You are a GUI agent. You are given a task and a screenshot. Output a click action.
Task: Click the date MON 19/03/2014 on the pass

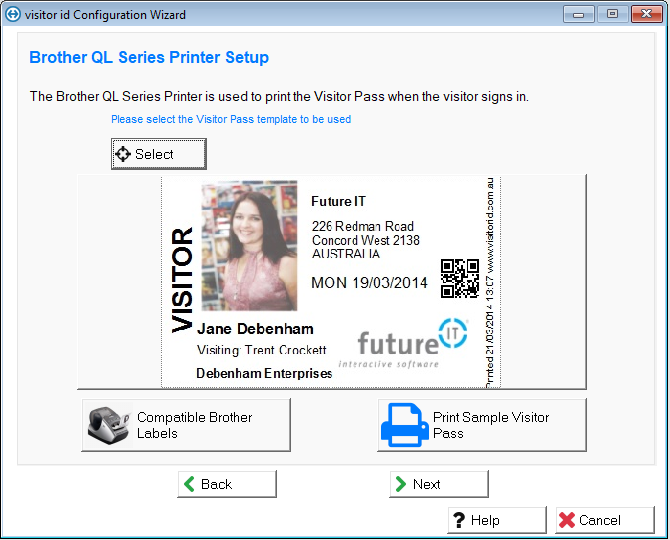tap(369, 283)
